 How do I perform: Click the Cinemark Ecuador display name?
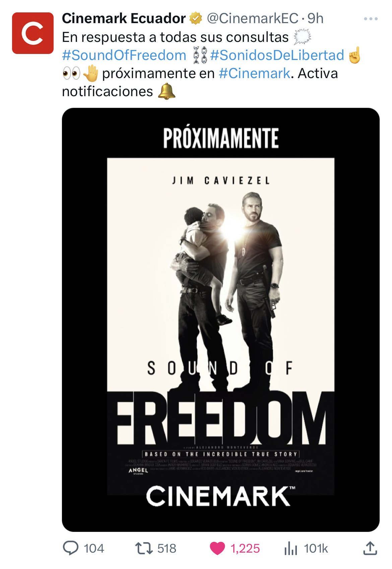[124, 18]
